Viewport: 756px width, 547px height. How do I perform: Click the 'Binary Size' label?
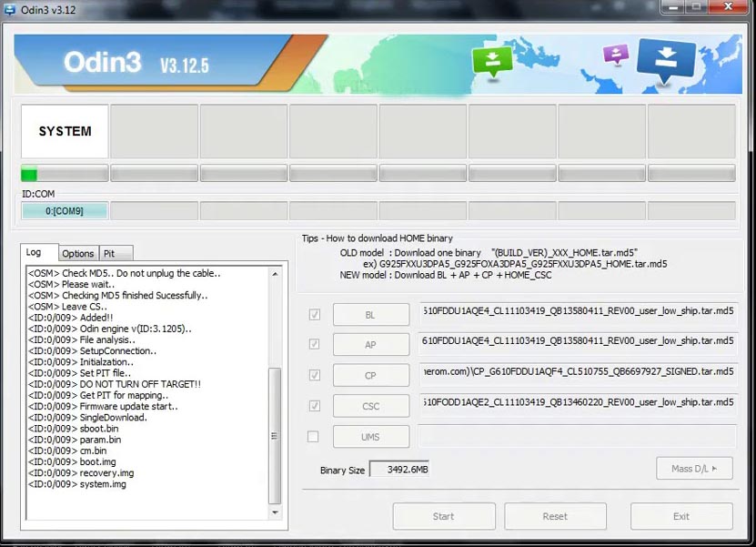(342, 471)
